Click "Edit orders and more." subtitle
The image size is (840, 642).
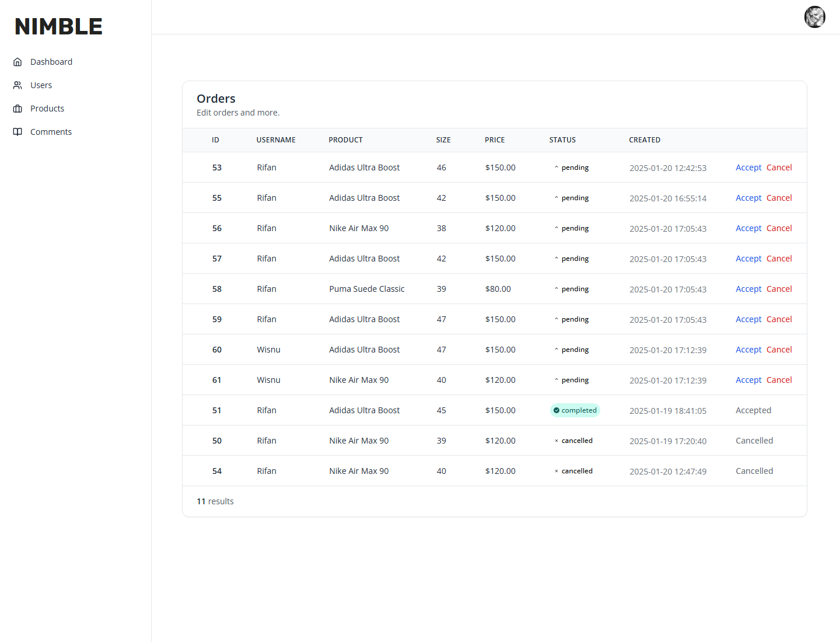pos(238,113)
